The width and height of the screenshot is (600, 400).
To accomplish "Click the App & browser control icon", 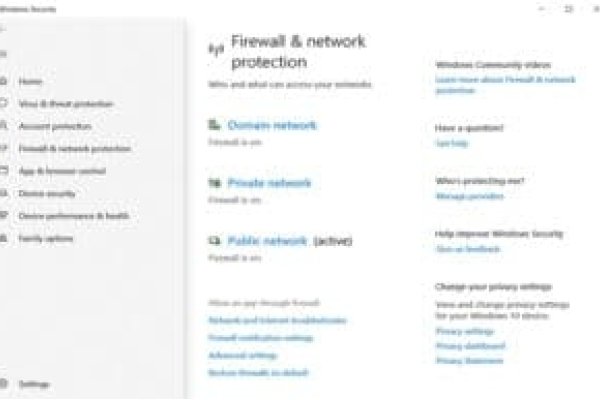I will pyautogui.click(x=4, y=171).
